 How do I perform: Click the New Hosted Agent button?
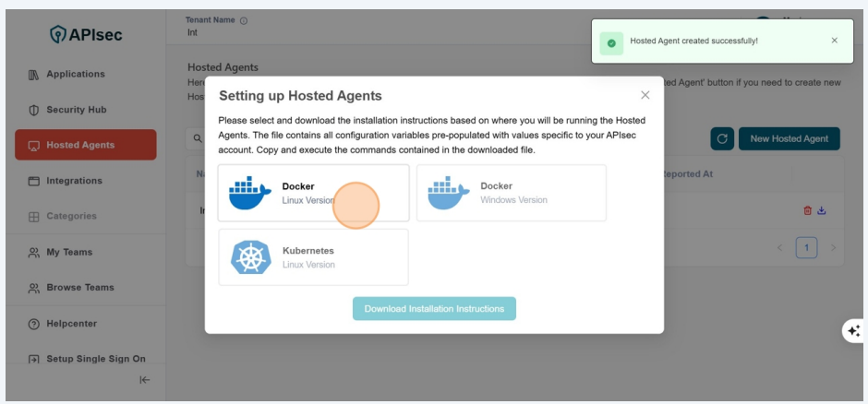[x=789, y=139]
